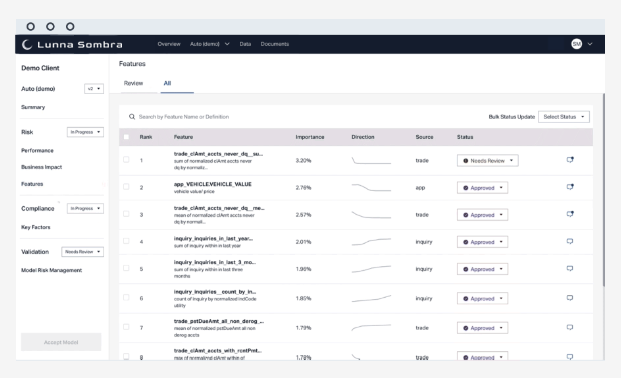
Task: Click the Accept Model button
Action: coord(61,342)
